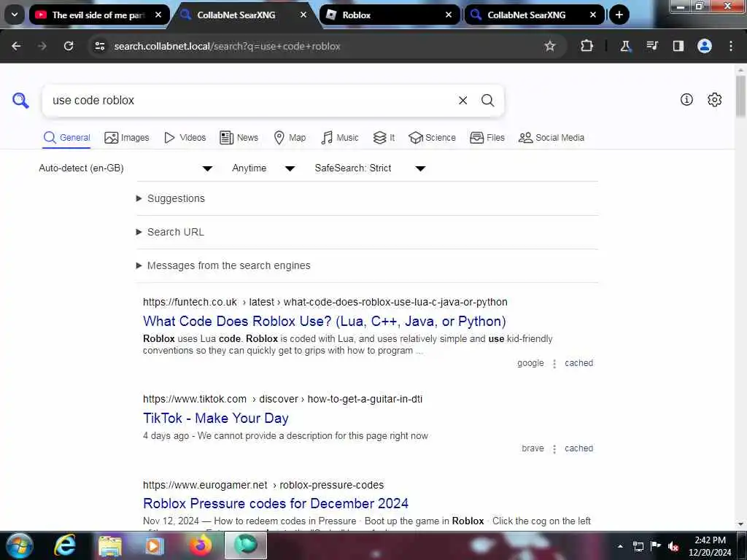Open the SafeSearch: Strict dropdown

point(370,168)
